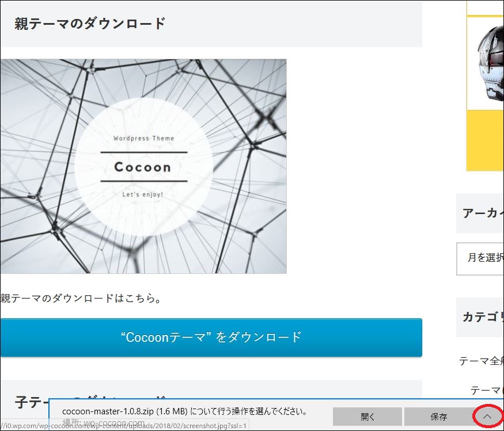This screenshot has height=431, width=504.
Task: Click the "Cocoonテーマ" をダウンロード button
Action: 211,337
